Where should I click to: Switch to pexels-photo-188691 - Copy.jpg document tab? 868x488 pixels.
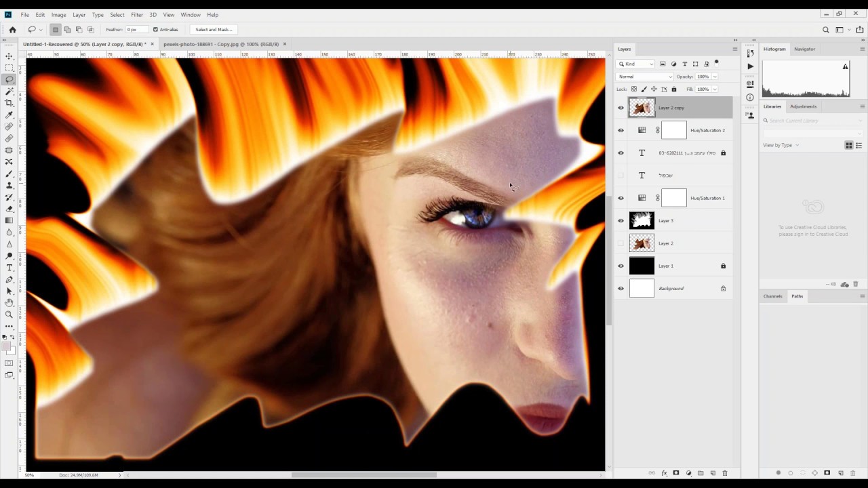pyautogui.click(x=221, y=44)
